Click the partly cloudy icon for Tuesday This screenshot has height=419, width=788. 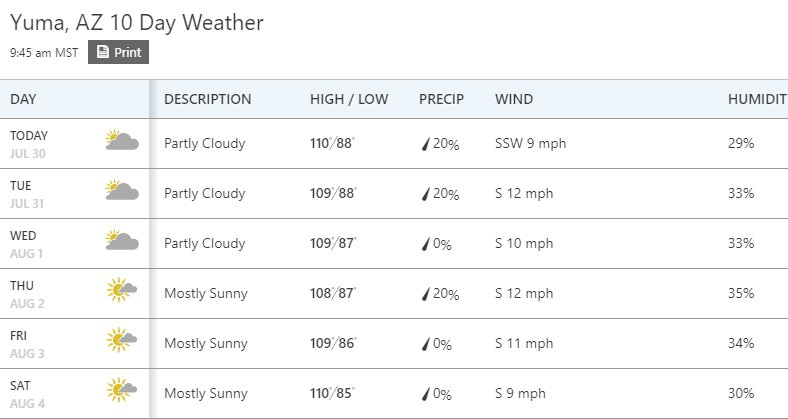(122, 190)
